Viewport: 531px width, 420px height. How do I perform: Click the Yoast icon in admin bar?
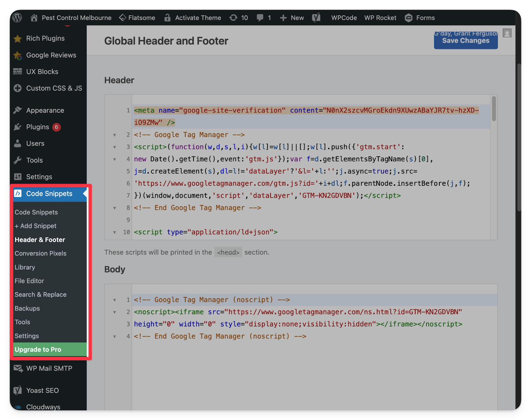(x=316, y=18)
